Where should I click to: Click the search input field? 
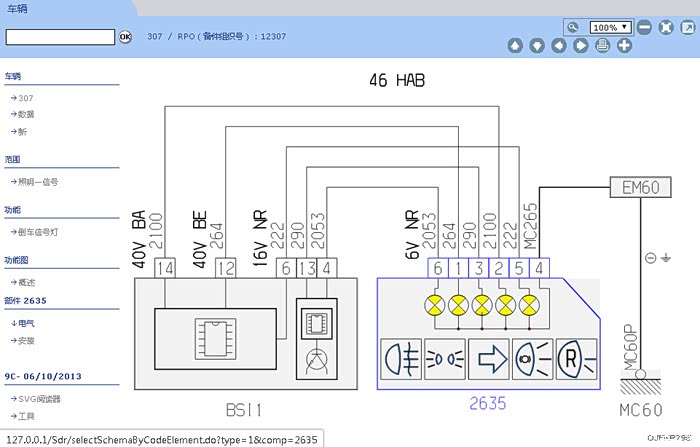coord(60,37)
